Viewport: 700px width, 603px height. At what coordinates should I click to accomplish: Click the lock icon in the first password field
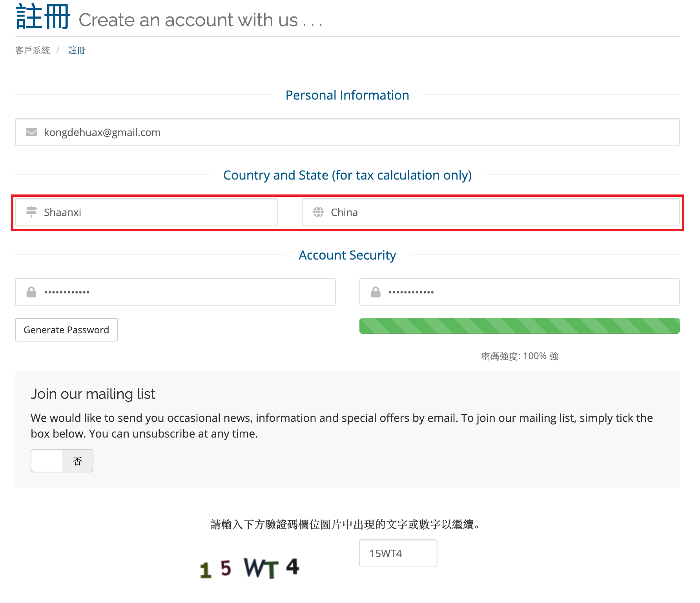tap(31, 292)
